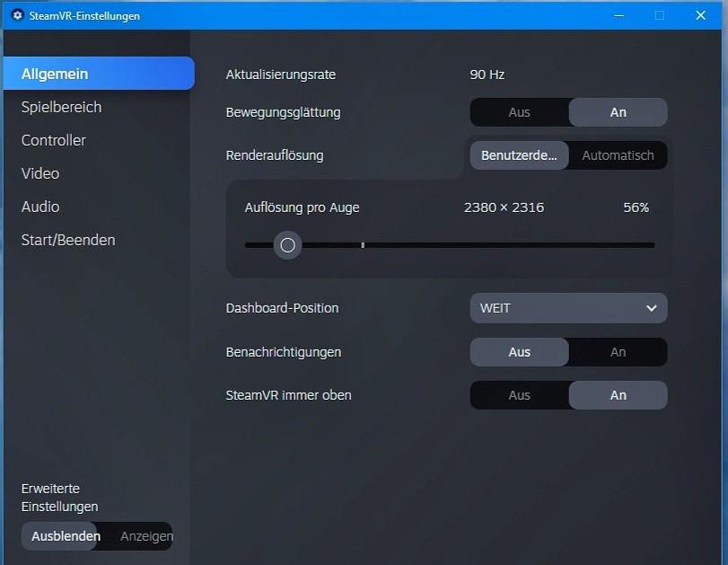Choose Benutzerdefiniert render resolution
The height and width of the screenshot is (565, 728).
pos(519,155)
